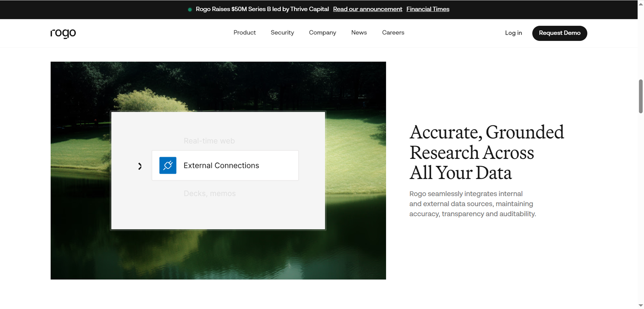Viewport: 644px width, 309px height.
Task: Click the faded Real-time web option
Action: [209, 141]
